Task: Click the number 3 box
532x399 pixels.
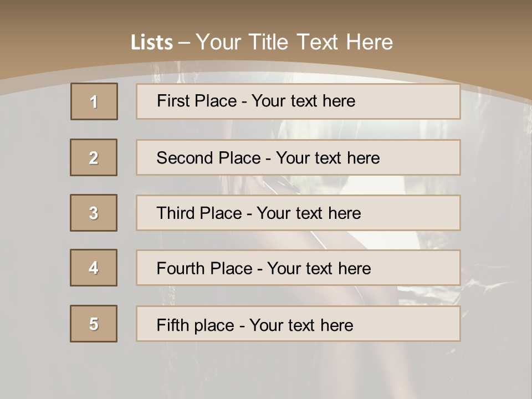Action: pyautogui.click(x=94, y=213)
